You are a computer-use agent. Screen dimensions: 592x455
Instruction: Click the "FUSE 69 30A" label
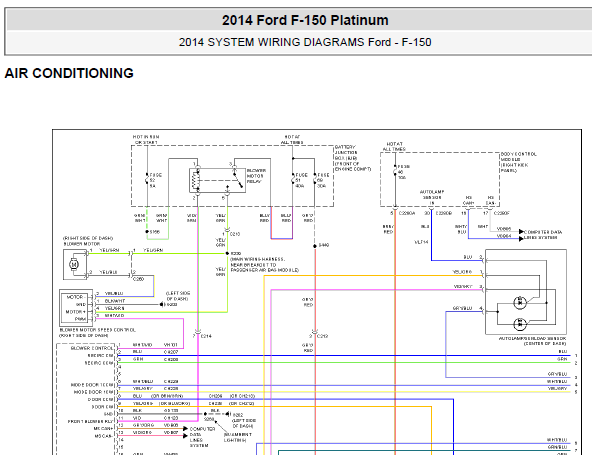coord(323,180)
